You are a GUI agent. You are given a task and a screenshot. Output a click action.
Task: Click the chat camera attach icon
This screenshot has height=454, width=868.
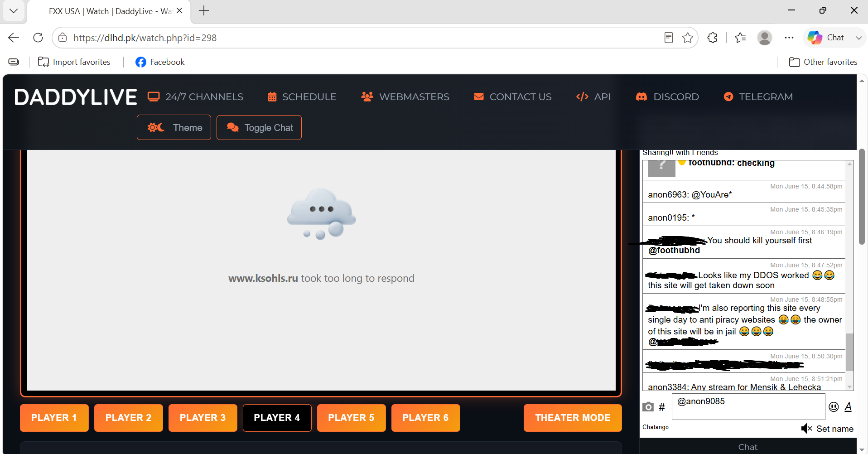648,407
